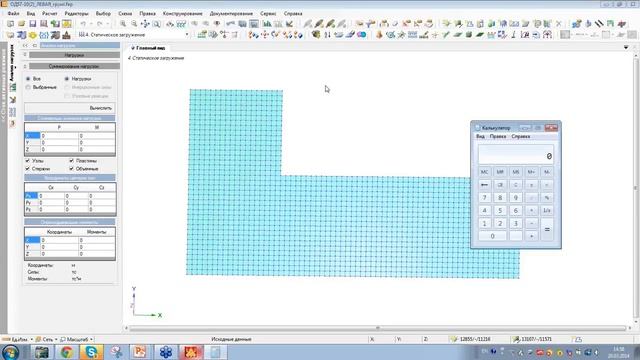Click the Calculator '0' button
This screenshot has width=640, height=360.
(492, 236)
